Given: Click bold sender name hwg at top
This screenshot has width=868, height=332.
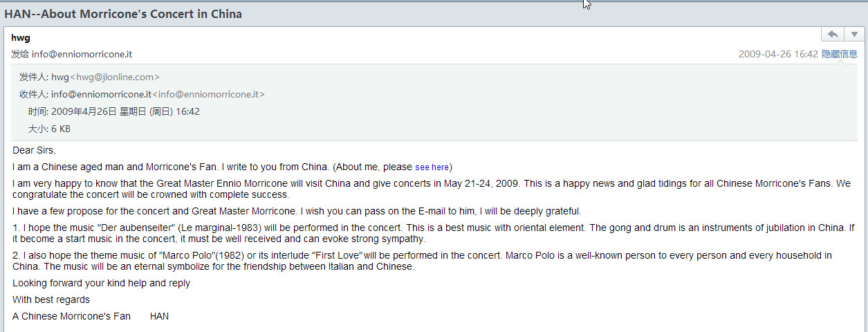Looking at the screenshot, I should (21, 37).
